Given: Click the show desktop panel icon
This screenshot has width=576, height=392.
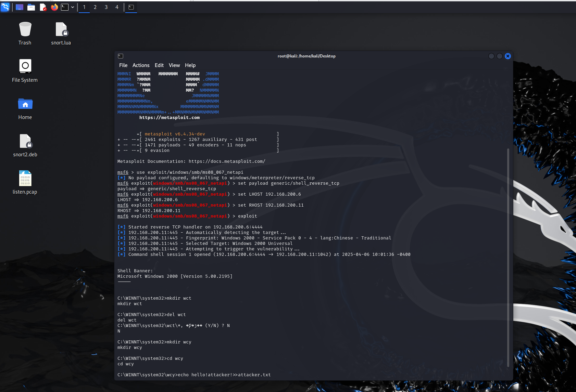Looking at the screenshot, I should point(20,7).
